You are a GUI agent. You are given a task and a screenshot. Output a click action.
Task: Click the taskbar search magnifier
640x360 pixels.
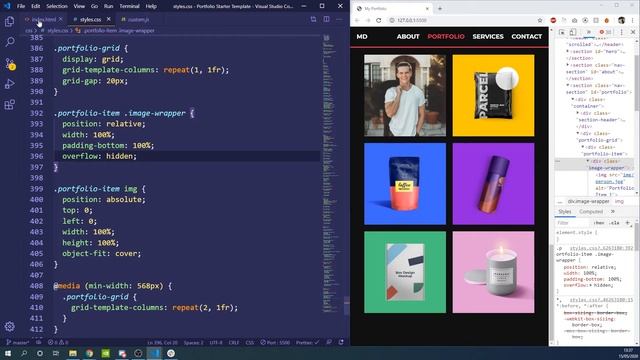tap(24, 353)
